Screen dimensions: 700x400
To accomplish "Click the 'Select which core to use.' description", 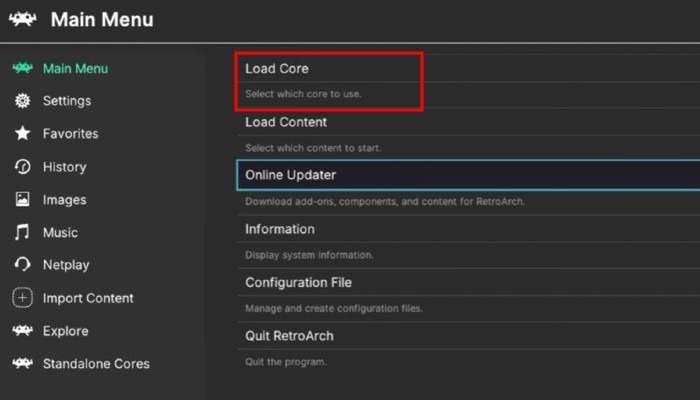I will click(303, 94).
